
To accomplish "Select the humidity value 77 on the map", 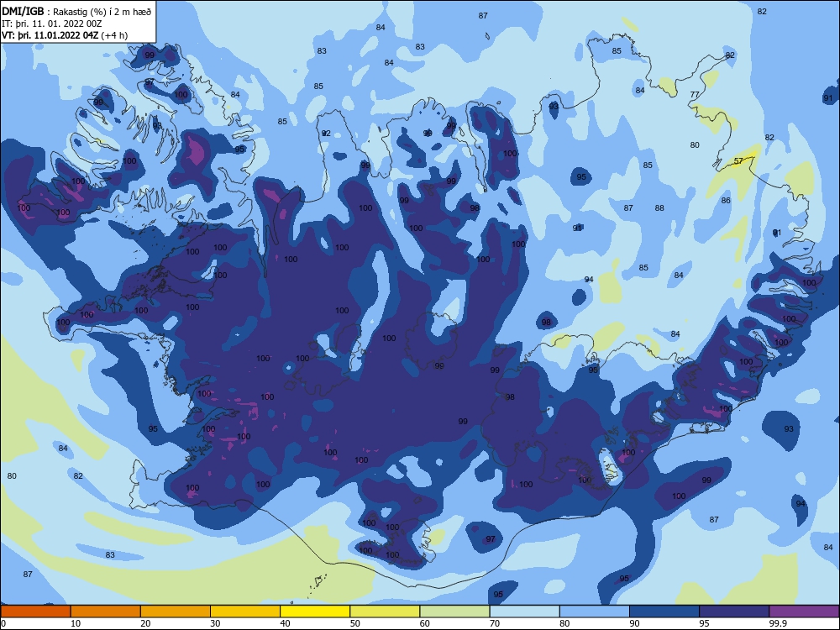I will pos(695,94).
